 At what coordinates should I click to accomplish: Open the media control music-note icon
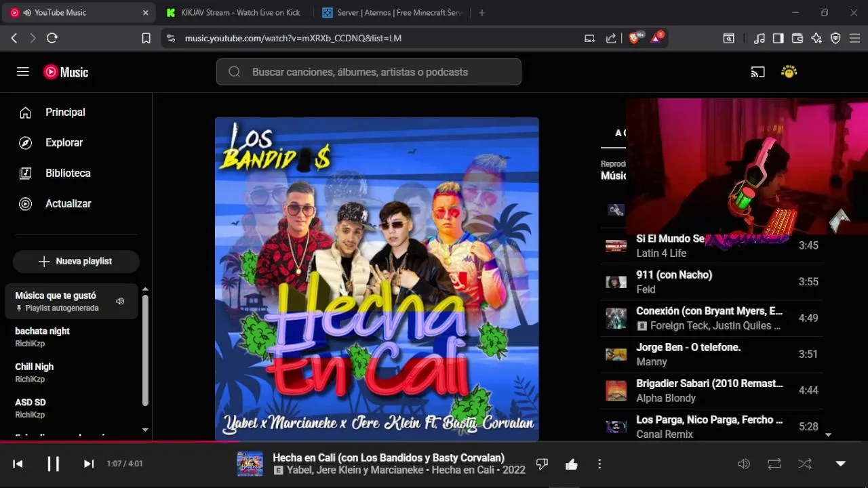(759, 38)
